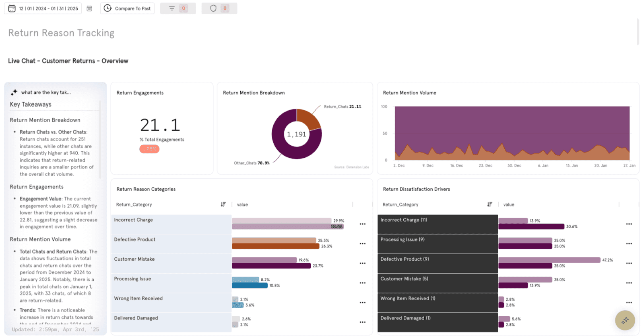This screenshot has height=336, width=644.
Task: Click the 26.3% Defective Product category bar
Action: [x=276, y=246]
